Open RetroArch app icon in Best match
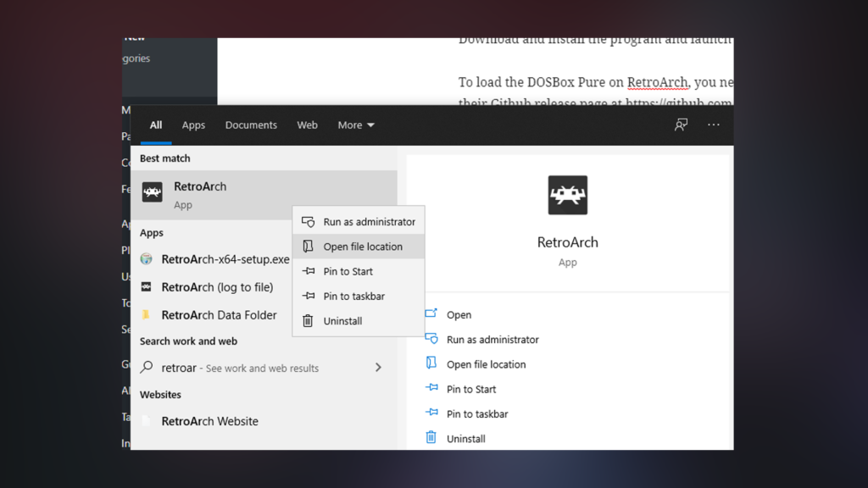 153,192
